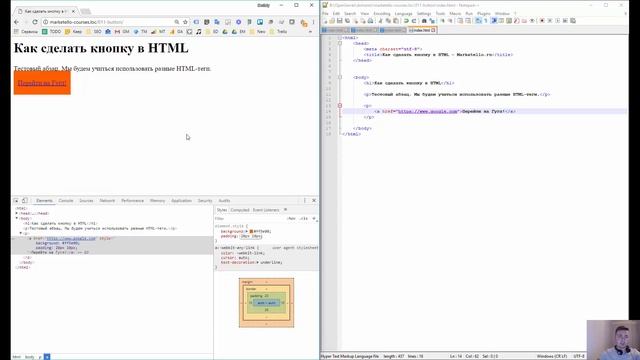Viewport: 640px width, 360px height.
Task: Toggle show all characters in Notepad++
Action: (x=485, y=21)
